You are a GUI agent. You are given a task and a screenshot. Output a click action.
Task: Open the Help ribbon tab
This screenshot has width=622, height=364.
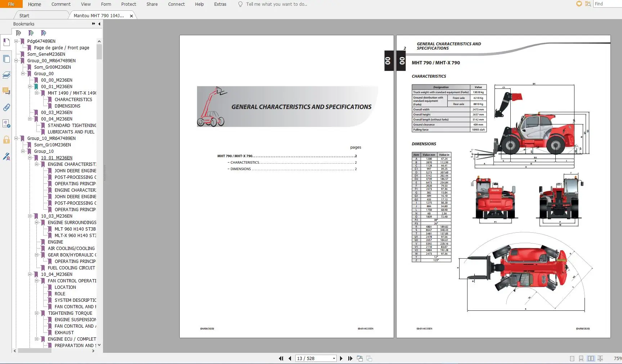point(199,4)
